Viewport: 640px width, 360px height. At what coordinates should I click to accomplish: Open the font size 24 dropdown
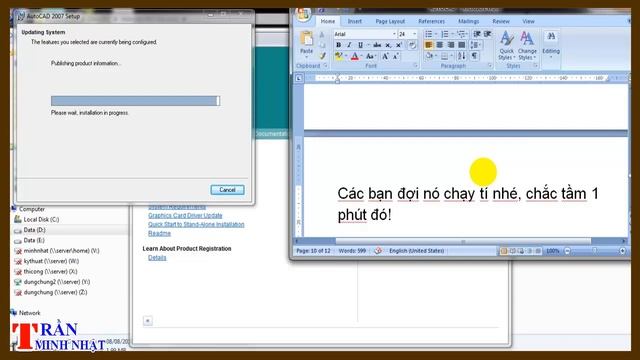click(415, 34)
